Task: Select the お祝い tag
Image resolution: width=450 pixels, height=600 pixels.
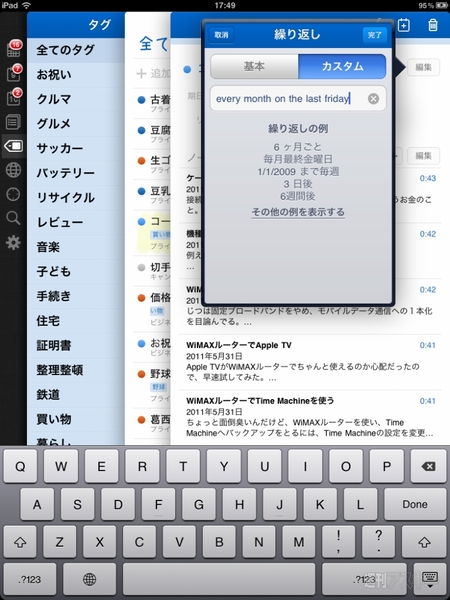Action: [76, 75]
